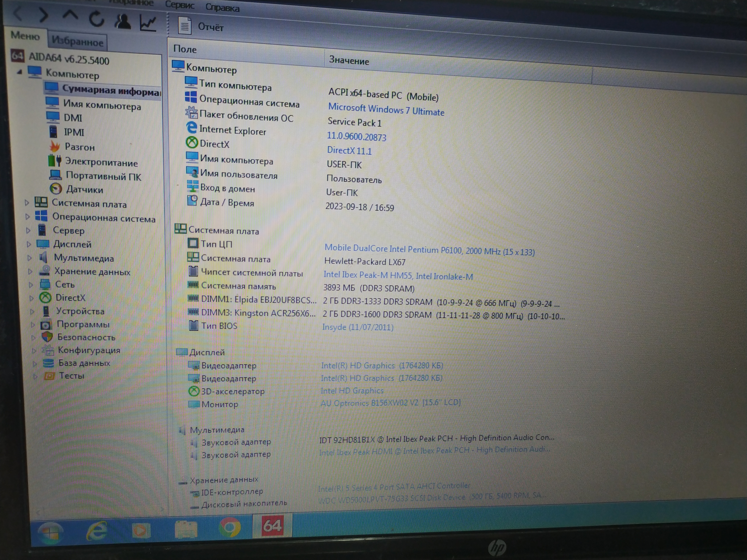
Task: Switch to the Меню tab
Action: [x=25, y=35]
